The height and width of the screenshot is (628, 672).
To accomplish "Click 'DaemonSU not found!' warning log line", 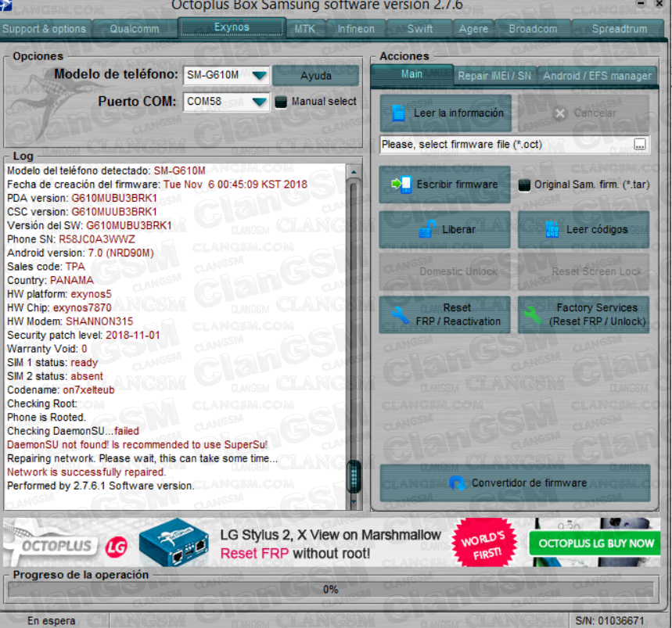I will pos(138,445).
